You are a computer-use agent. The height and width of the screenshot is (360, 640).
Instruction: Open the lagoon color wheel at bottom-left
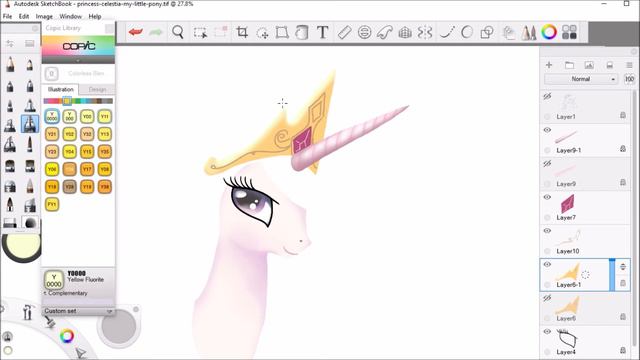point(67,336)
